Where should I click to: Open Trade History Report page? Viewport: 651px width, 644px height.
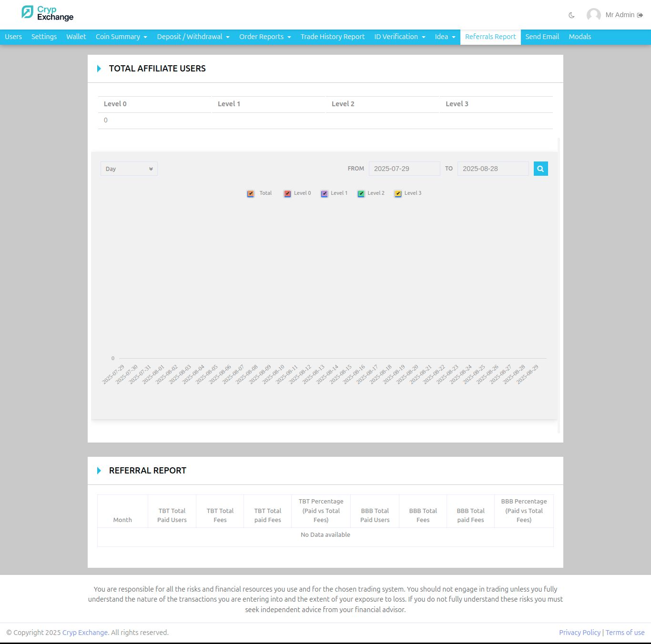333,37
